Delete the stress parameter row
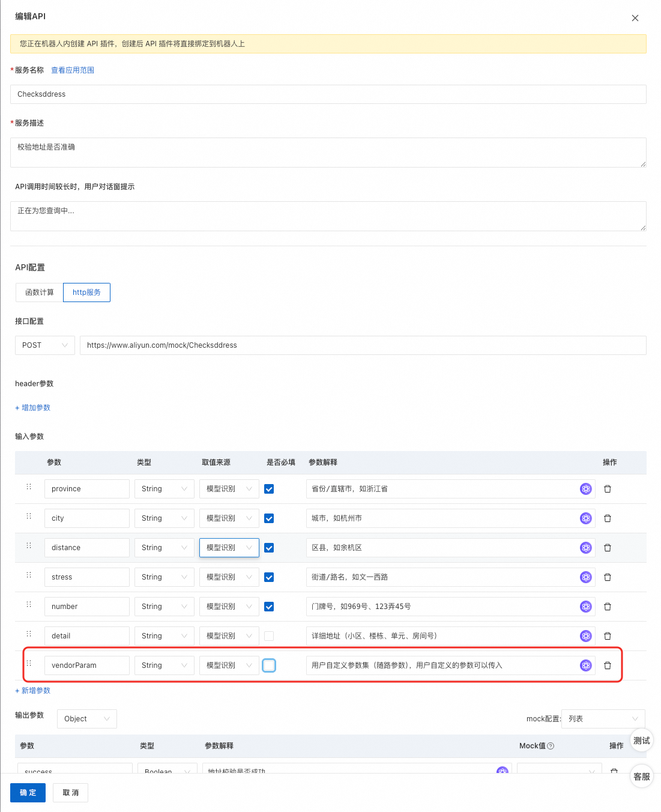Screen dimensions: 661x812 tap(608, 577)
